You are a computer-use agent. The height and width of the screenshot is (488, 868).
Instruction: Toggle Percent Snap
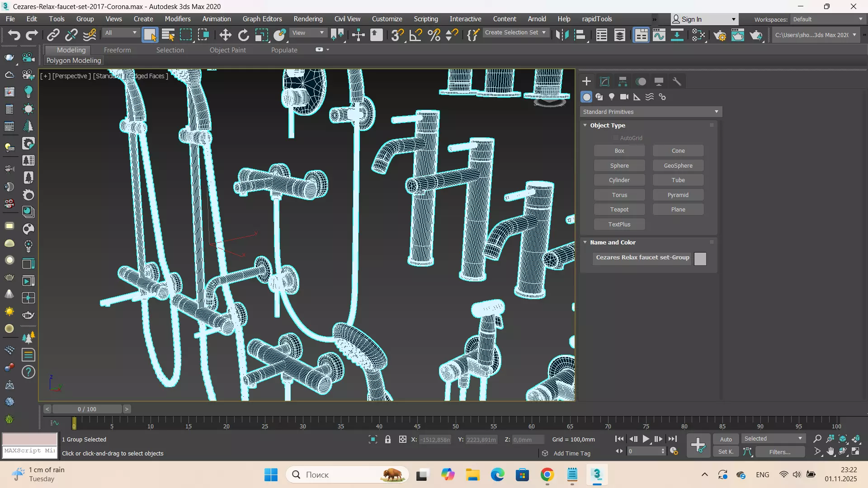(434, 35)
